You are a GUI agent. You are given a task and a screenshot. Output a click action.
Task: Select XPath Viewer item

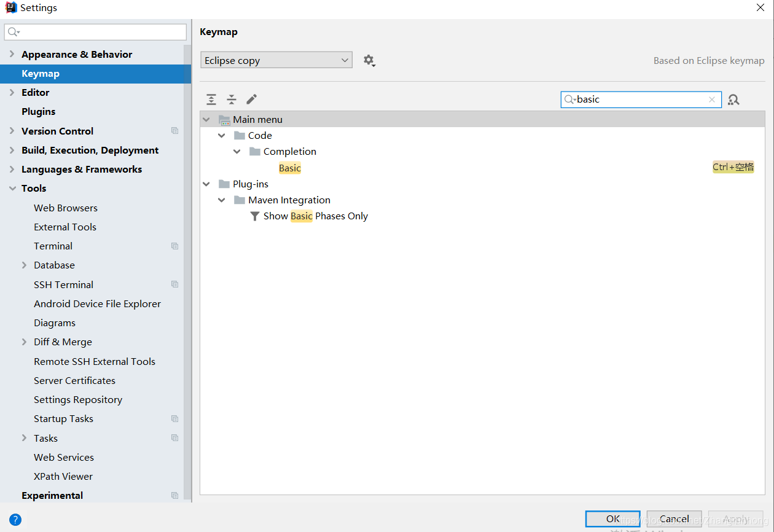(63, 476)
